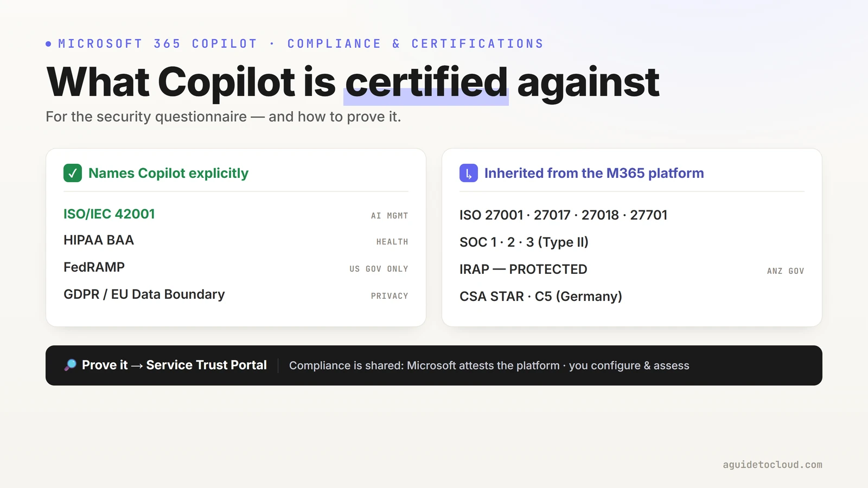The width and height of the screenshot is (868, 488).
Task: Click the blue bullet dot before MICROSOFT 365 COPILOT
Action: click(48, 44)
